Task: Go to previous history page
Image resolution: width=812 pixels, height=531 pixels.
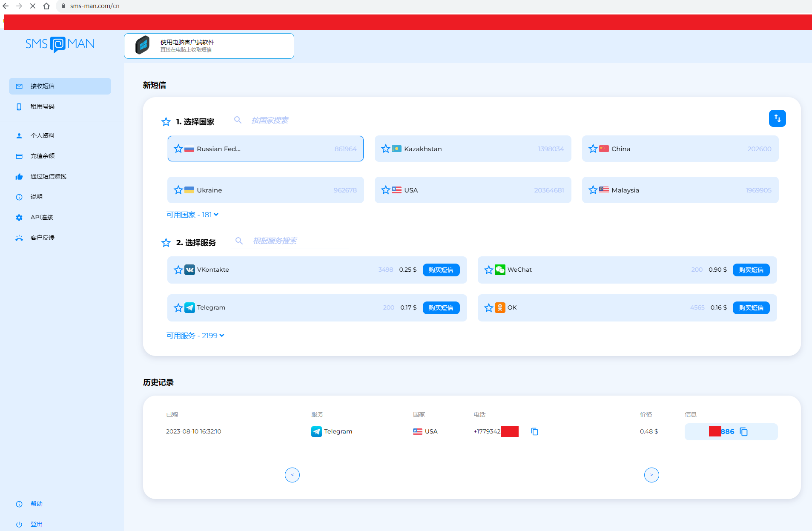Action: click(292, 475)
